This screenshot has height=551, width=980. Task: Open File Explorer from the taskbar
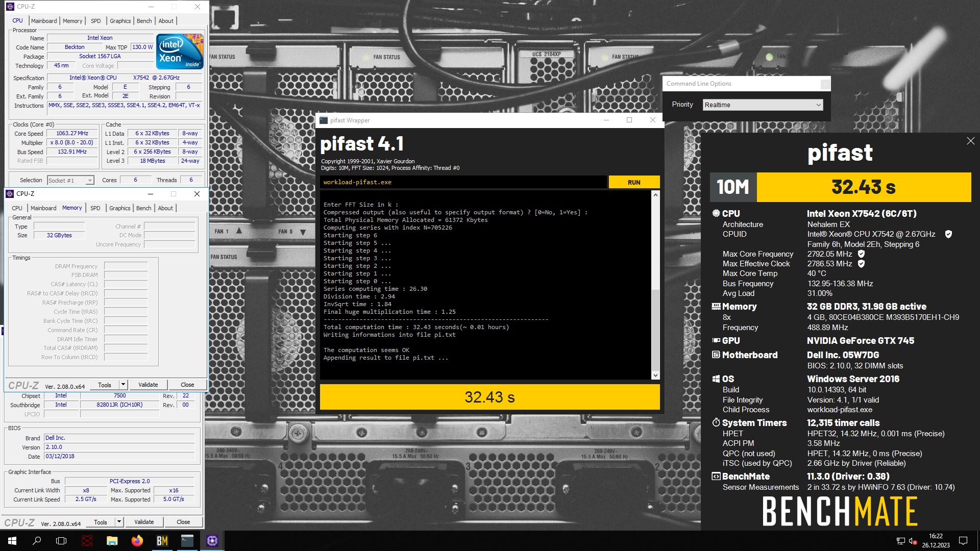tap(112, 541)
